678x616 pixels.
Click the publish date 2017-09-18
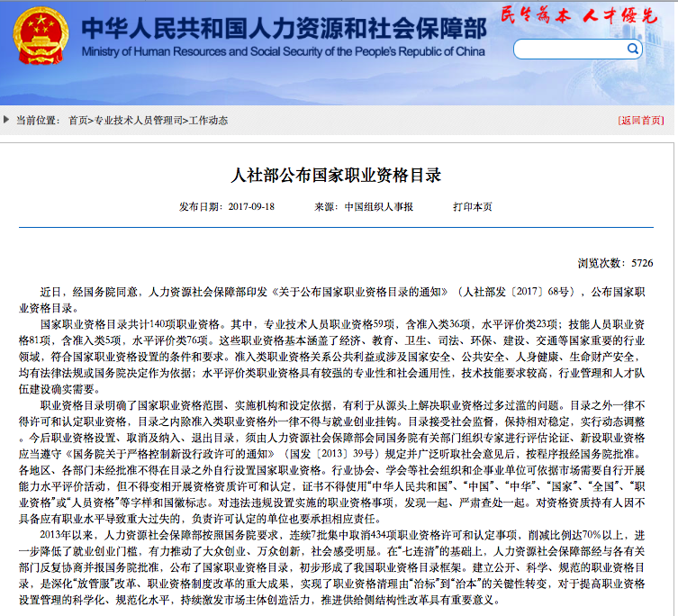(x=251, y=207)
